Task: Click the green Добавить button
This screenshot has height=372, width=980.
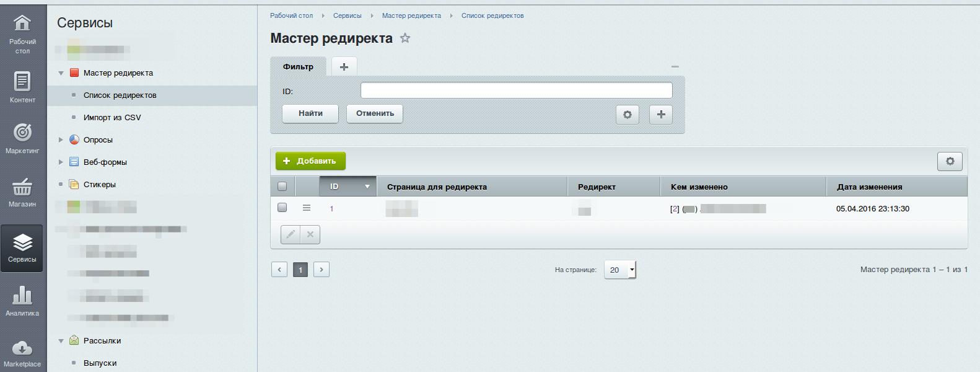Action: click(x=310, y=161)
